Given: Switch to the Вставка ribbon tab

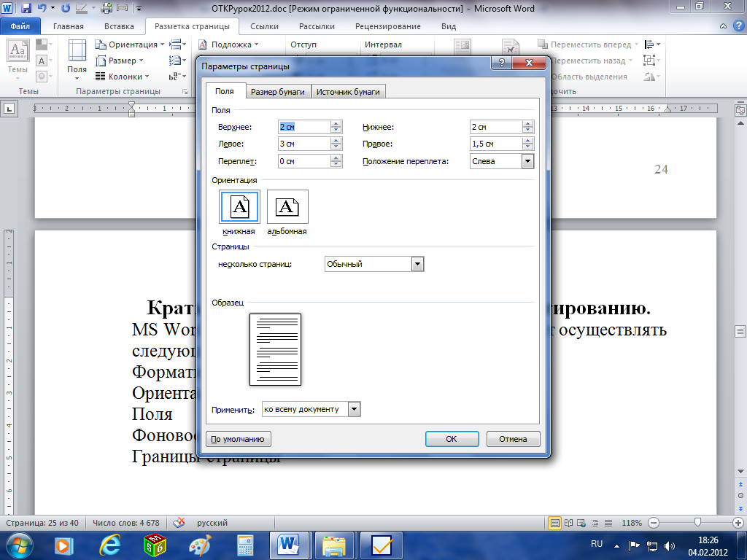Looking at the screenshot, I should pyautogui.click(x=119, y=26).
